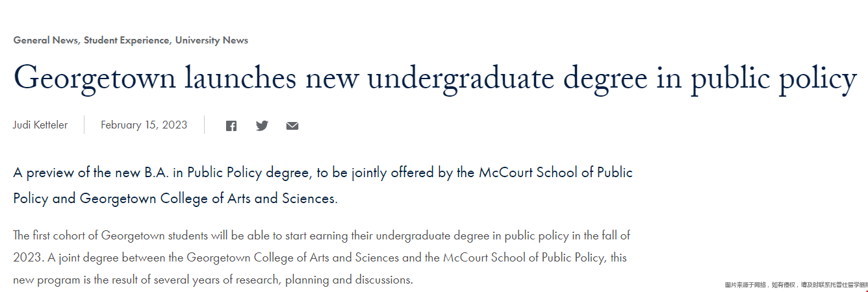Open the Student Experience category

(126, 40)
